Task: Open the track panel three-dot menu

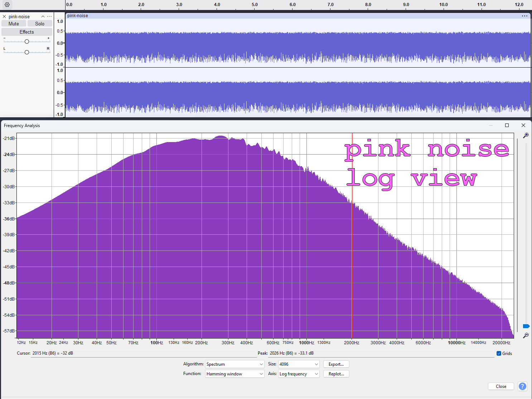Action: [x=49, y=16]
